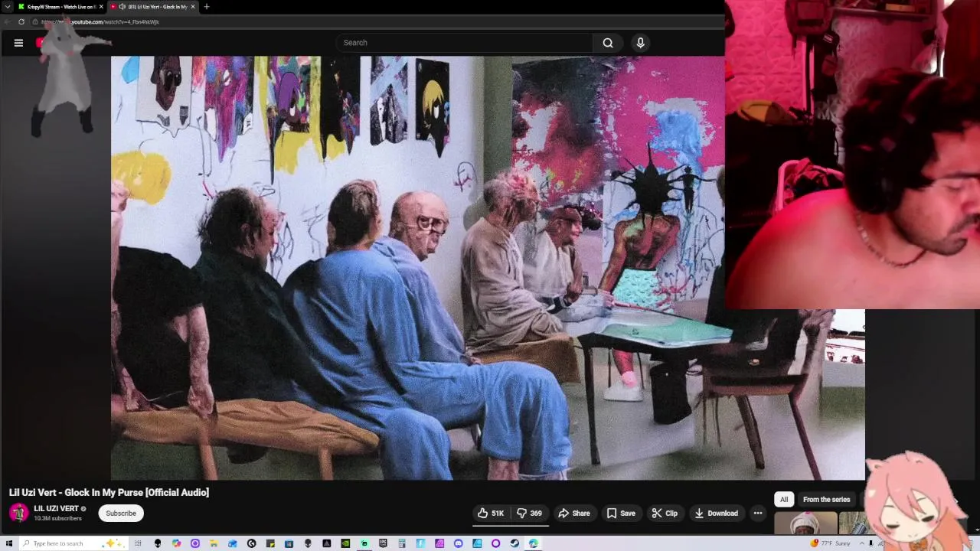
Task: Save the video to a playlist
Action: point(621,514)
